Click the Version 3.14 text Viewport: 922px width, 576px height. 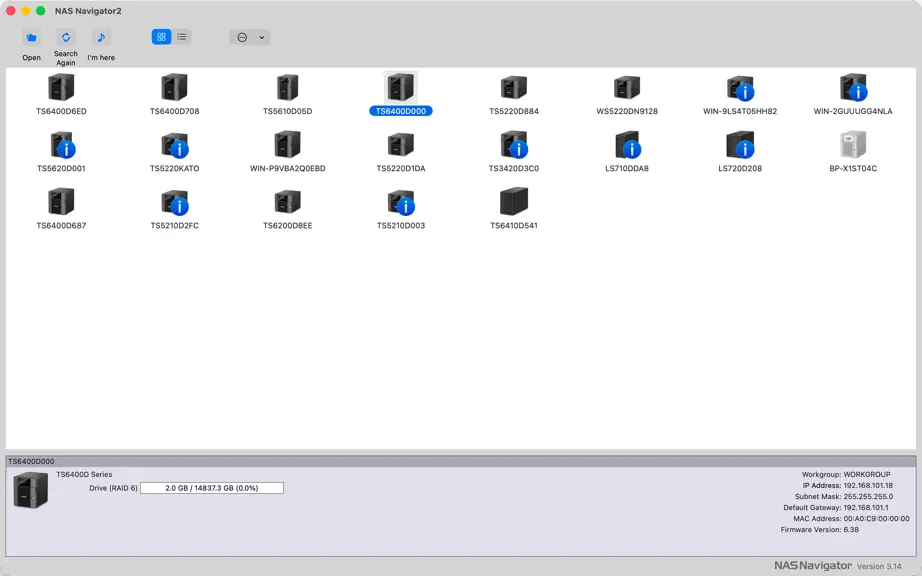tap(879, 567)
